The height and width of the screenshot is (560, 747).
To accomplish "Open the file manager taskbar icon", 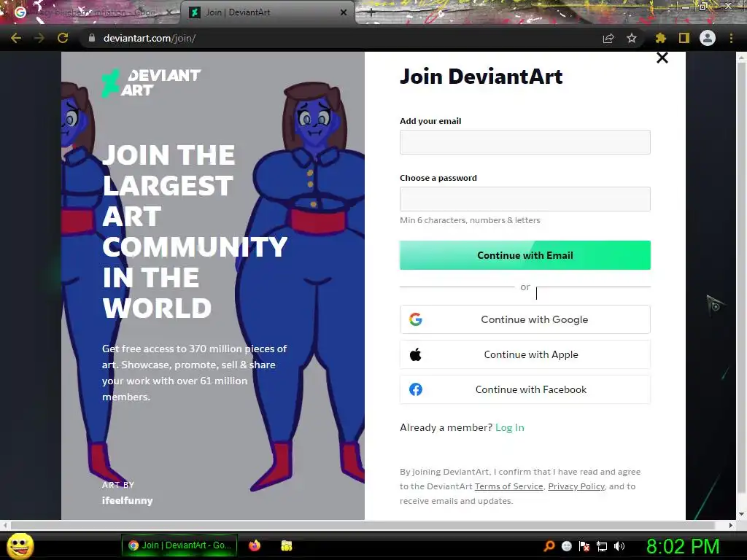I will [x=286, y=545].
